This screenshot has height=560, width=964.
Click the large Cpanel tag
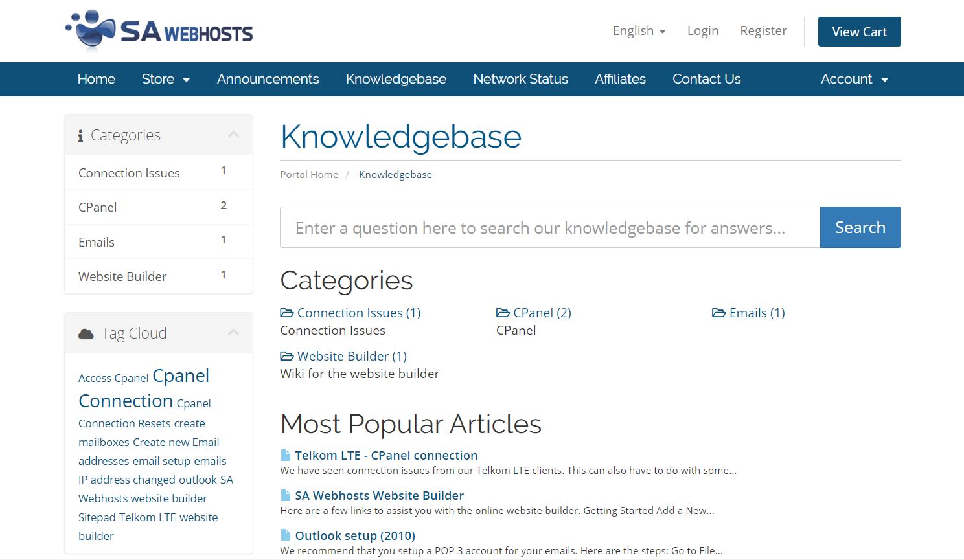[x=181, y=375]
